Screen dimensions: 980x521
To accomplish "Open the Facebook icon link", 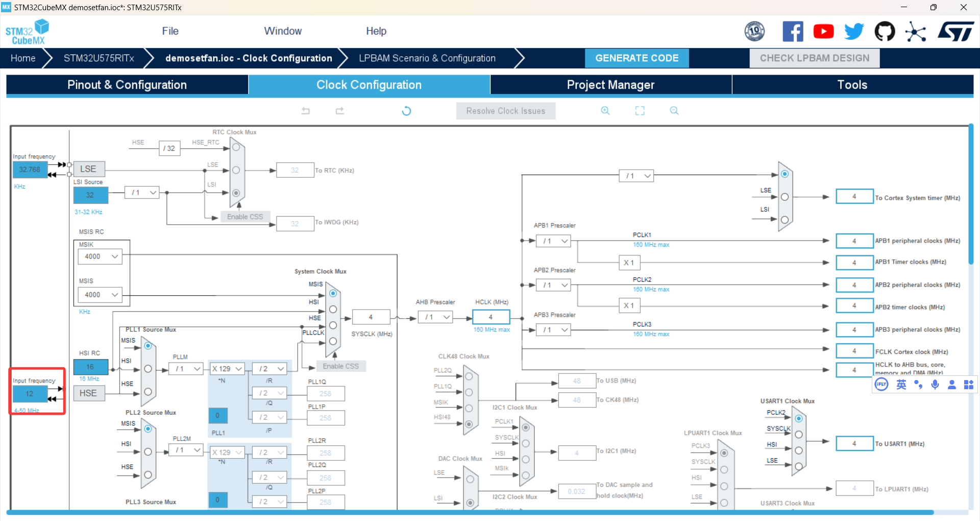I will pos(793,32).
